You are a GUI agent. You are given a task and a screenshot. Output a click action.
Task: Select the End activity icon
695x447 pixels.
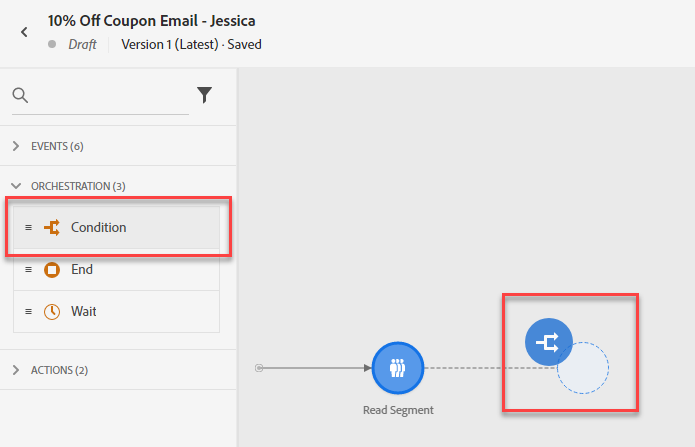[x=52, y=270]
